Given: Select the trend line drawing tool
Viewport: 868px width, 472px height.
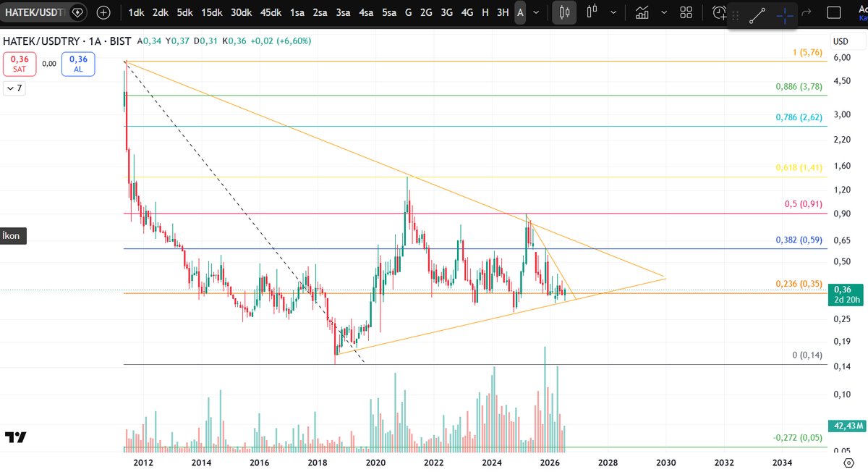Looking at the screenshot, I should [757, 15].
